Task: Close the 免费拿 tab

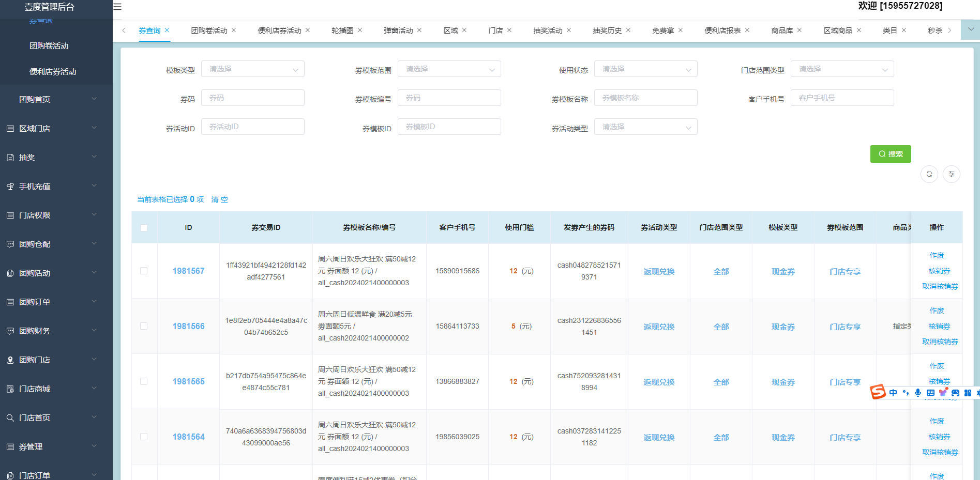Action: coord(681,30)
